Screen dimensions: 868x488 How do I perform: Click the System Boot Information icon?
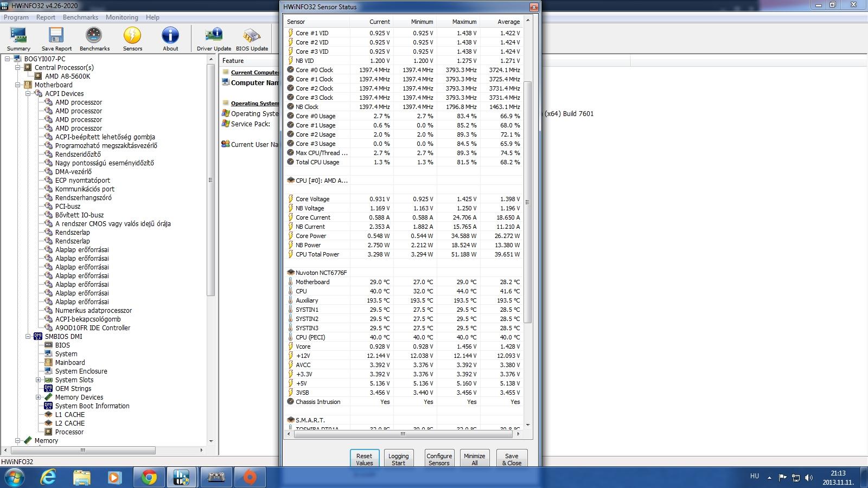(x=49, y=406)
